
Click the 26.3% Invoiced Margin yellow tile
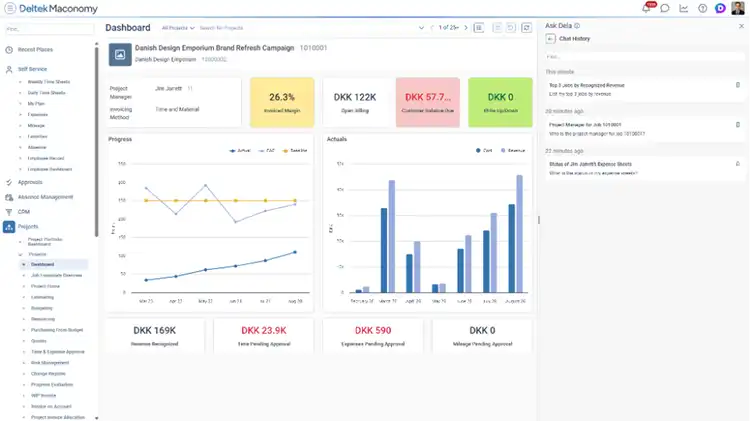coord(282,102)
